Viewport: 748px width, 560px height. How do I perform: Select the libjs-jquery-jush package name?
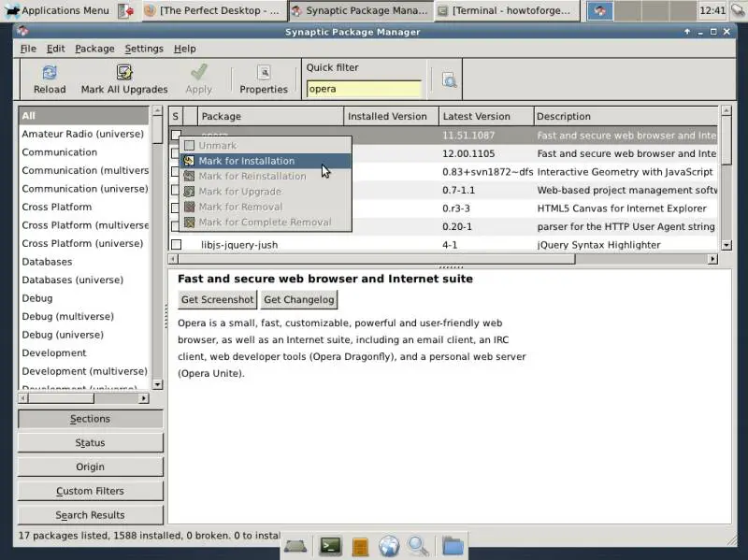coord(239,245)
